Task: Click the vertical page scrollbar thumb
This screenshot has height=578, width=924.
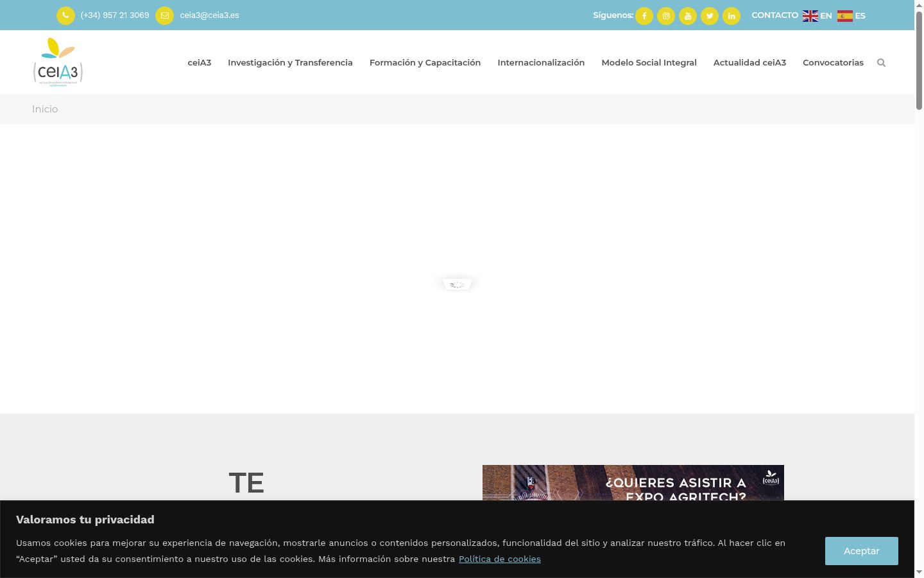Action: 919,60
